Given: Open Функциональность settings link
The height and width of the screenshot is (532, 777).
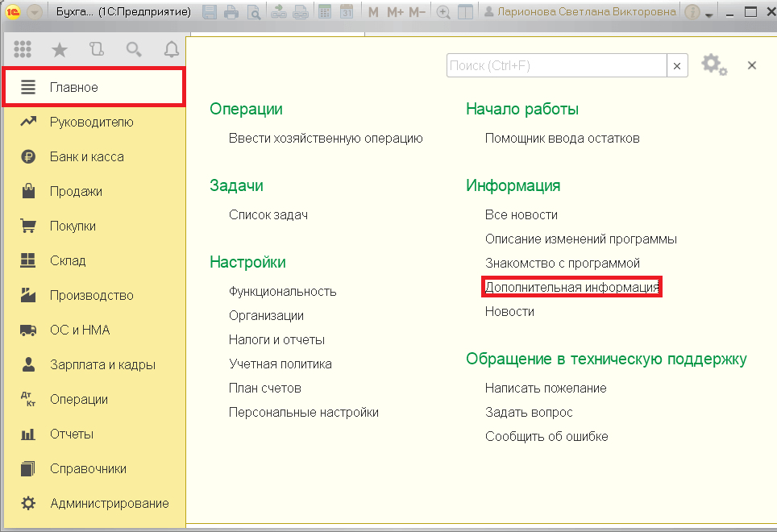Looking at the screenshot, I should [x=282, y=291].
